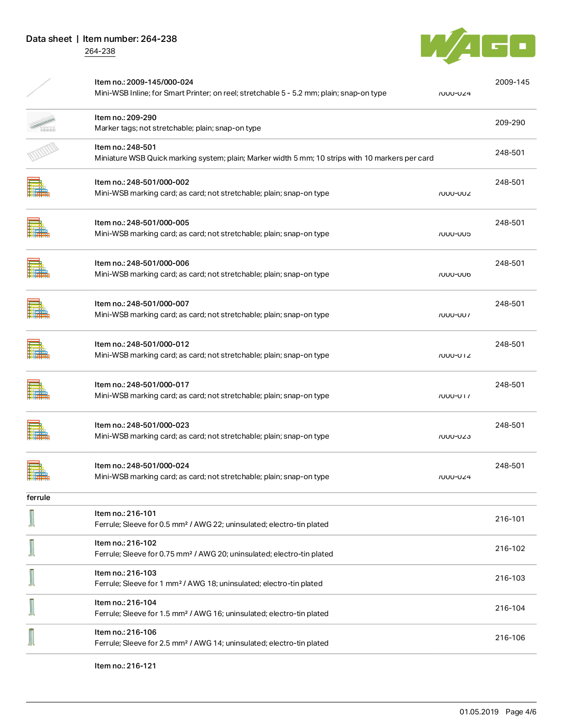Click marking card image for 248-501/000-006
The image size is (563, 728).
coord(38,268)
